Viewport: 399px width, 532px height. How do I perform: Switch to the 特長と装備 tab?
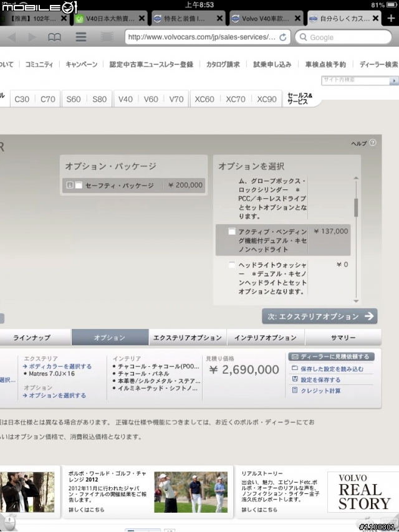(x=188, y=18)
